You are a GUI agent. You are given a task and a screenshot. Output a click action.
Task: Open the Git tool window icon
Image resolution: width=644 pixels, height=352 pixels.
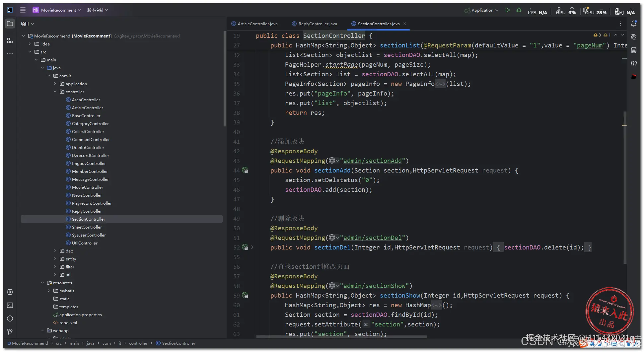10,332
